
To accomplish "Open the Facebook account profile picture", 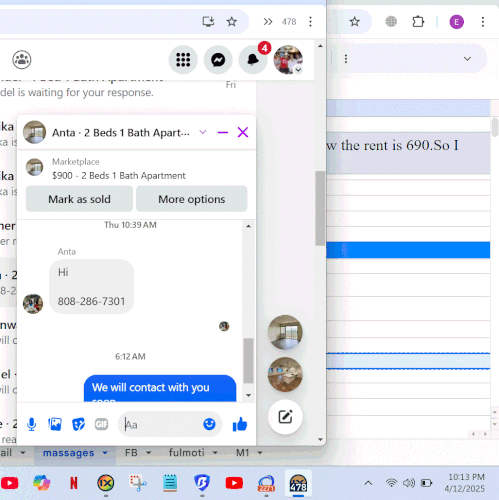I will [288, 60].
